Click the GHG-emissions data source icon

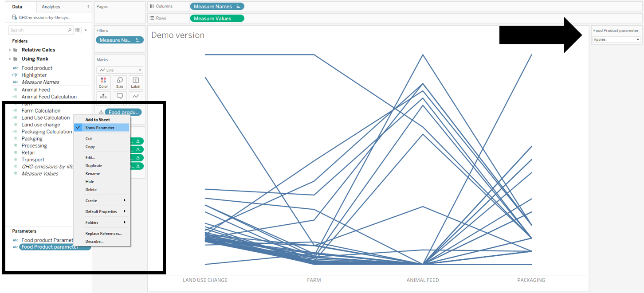click(x=15, y=17)
